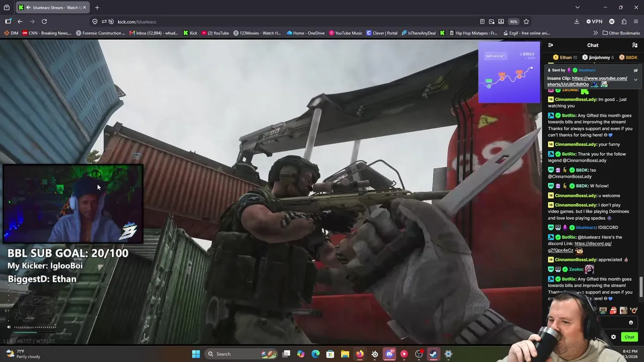Open the emoji picker in chat input
This screenshot has height=362, width=644.
[x=631, y=323]
